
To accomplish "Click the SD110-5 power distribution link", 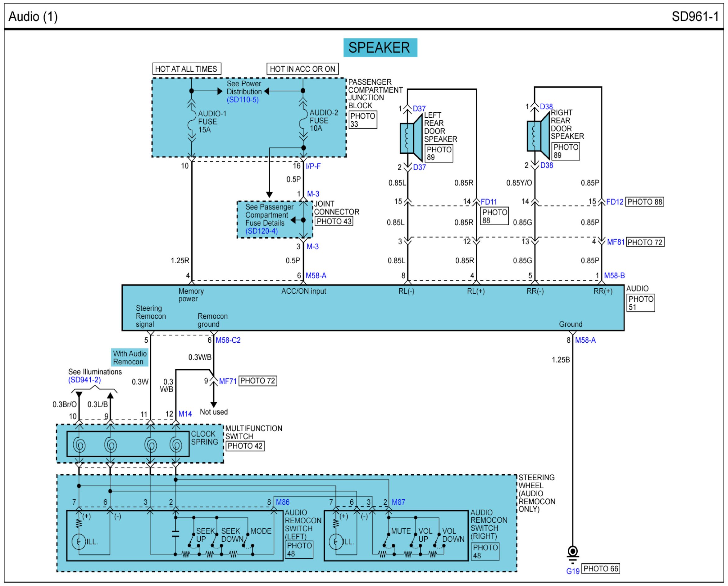I will (243, 100).
